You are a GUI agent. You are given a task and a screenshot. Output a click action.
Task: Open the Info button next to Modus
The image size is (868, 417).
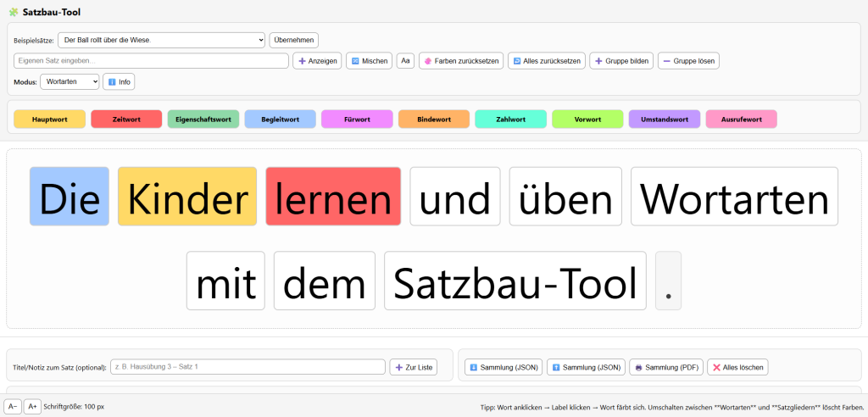tap(119, 82)
